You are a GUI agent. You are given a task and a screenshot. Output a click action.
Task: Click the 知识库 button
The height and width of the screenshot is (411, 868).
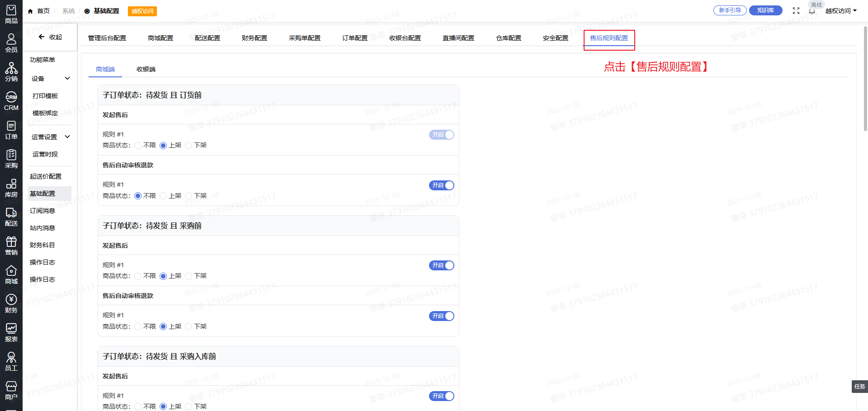tap(765, 10)
